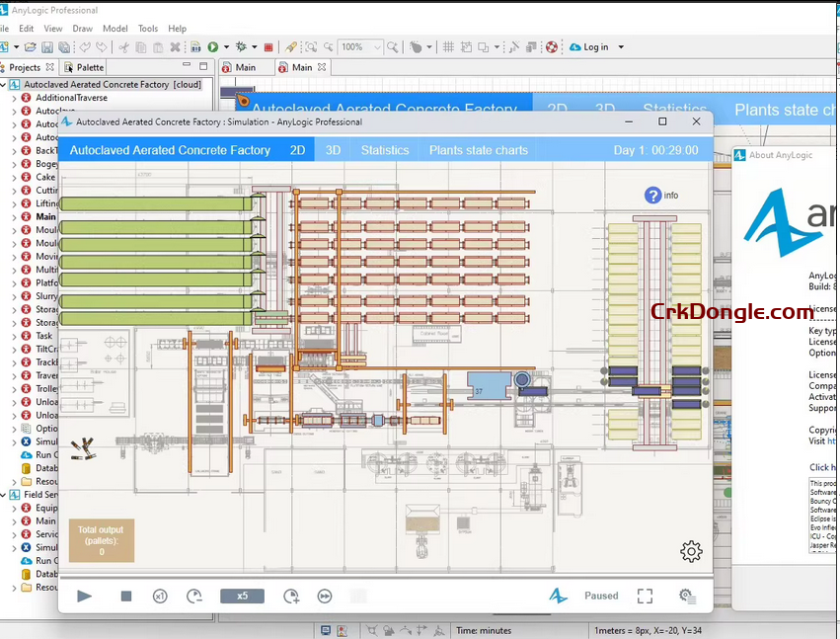Click the x5 speed button in simulation controls

pos(242,596)
